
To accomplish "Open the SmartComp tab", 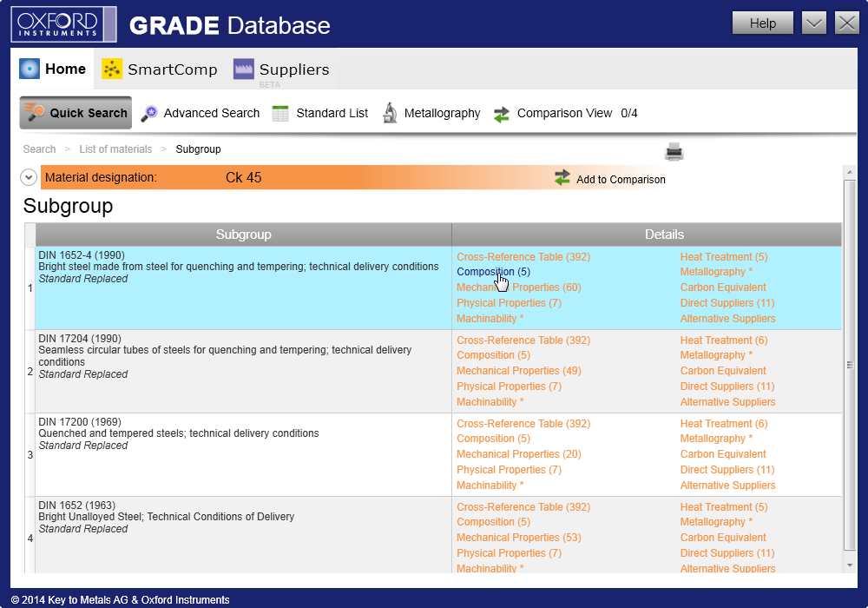I will 160,69.
